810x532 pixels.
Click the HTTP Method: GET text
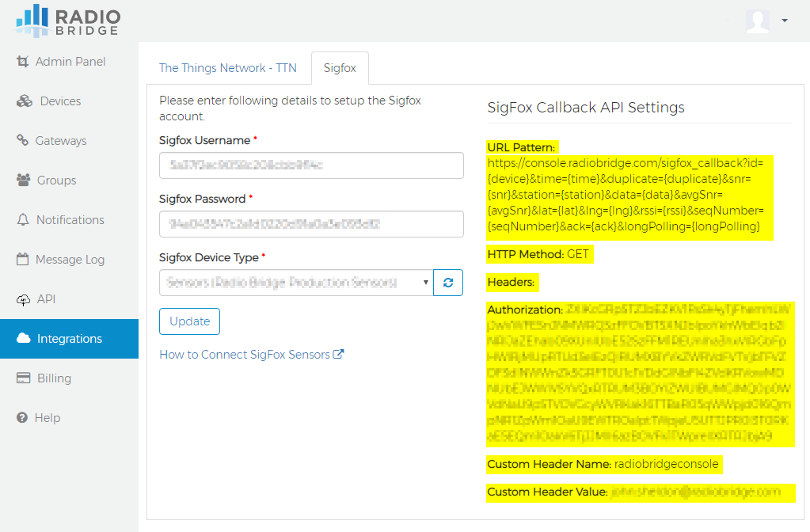[x=538, y=254]
